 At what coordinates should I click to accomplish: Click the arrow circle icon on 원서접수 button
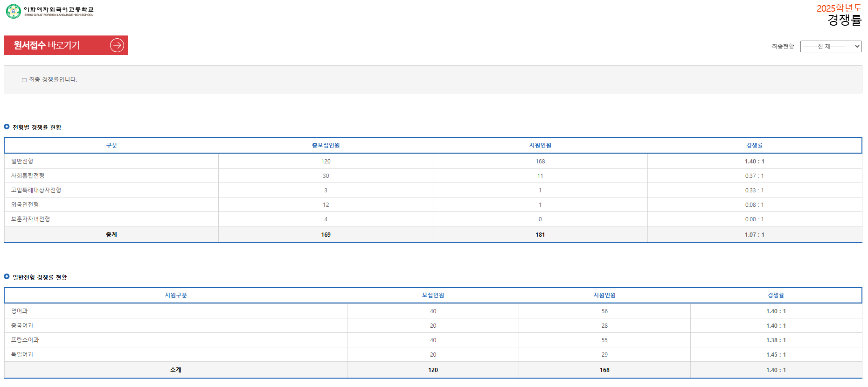pyautogui.click(x=117, y=45)
